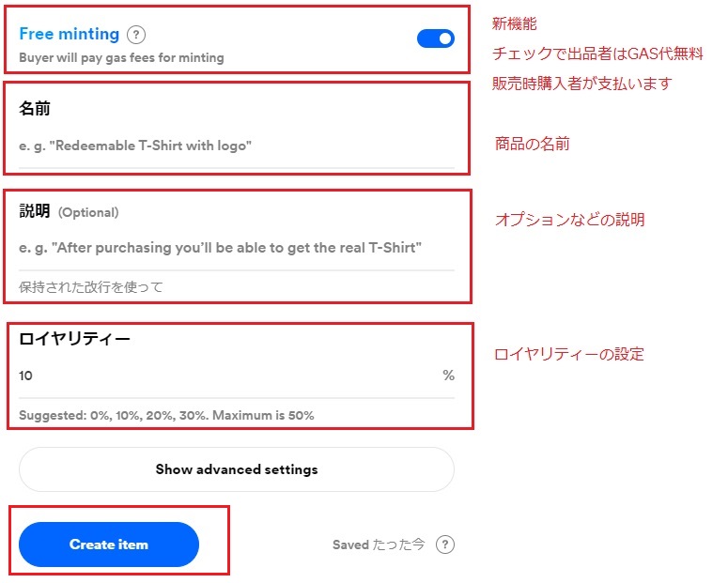Click the ロイヤリティー section heading
This screenshot has width=728, height=583.
coord(74,339)
